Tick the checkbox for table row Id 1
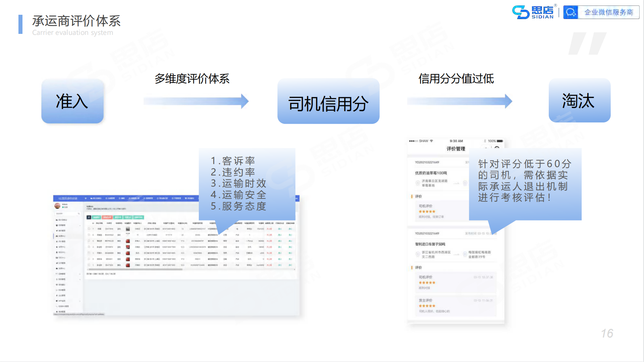644x362 pixels. coord(89,265)
